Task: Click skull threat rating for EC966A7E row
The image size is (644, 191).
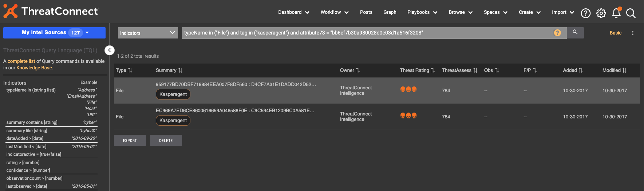Action: point(408,115)
